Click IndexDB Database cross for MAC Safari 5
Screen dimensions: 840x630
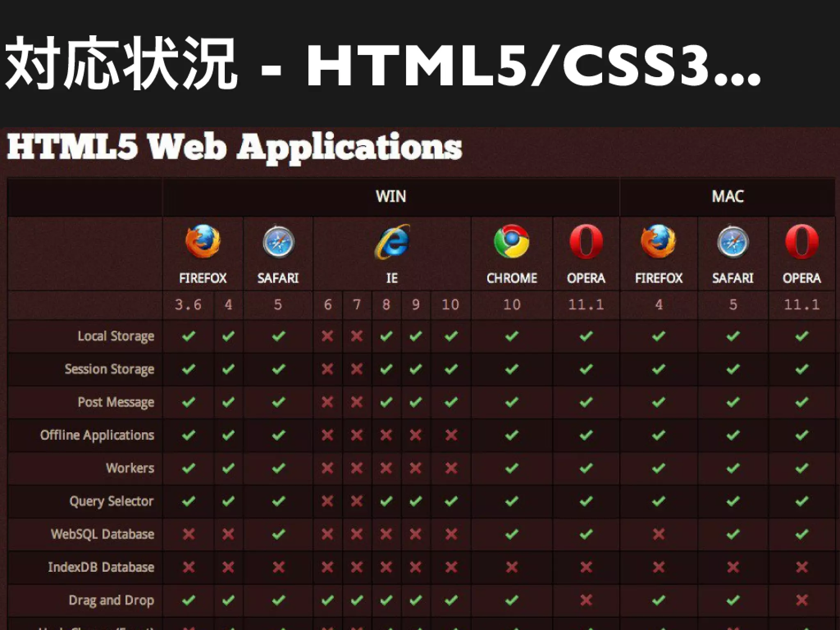733,567
